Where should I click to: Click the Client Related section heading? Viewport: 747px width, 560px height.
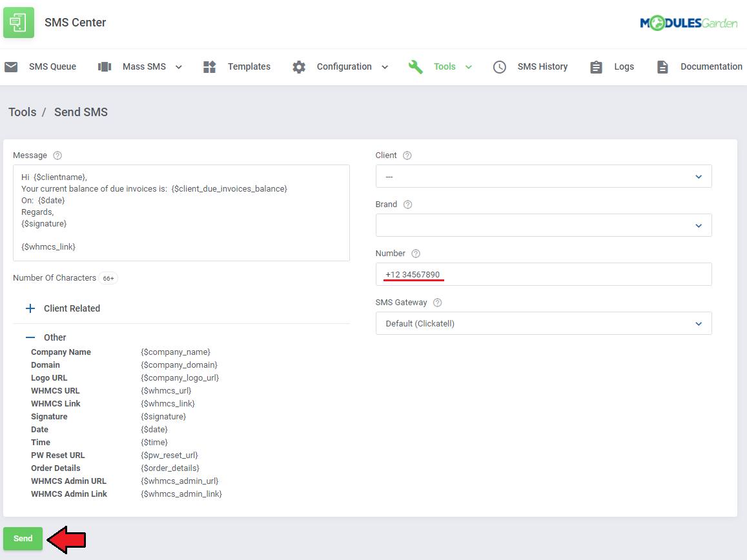click(72, 308)
